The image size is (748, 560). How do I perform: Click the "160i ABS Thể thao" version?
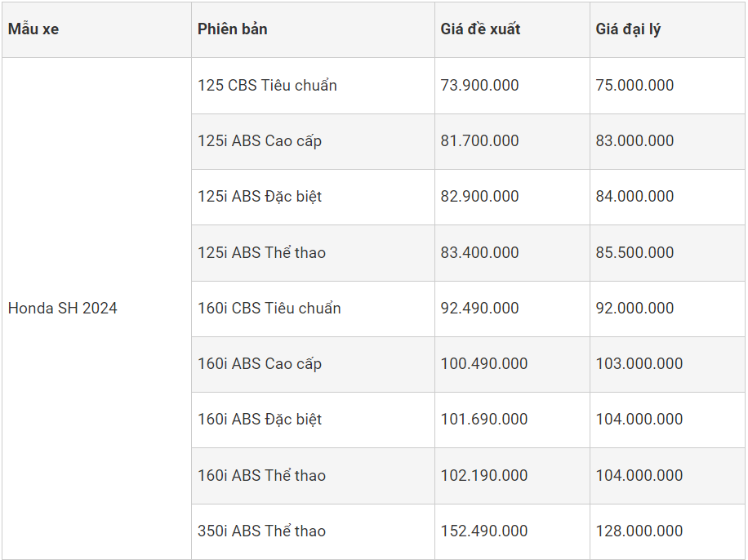(x=261, y=476)
